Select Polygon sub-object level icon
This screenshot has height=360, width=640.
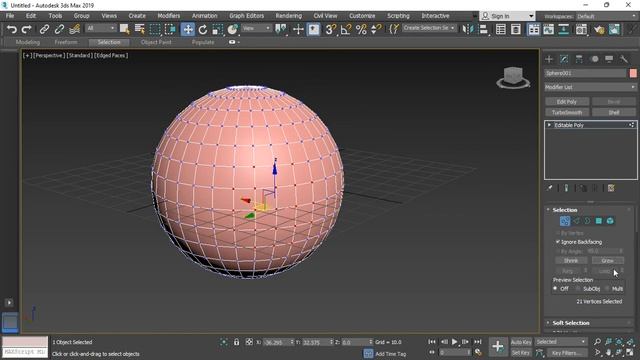[599, 221]
